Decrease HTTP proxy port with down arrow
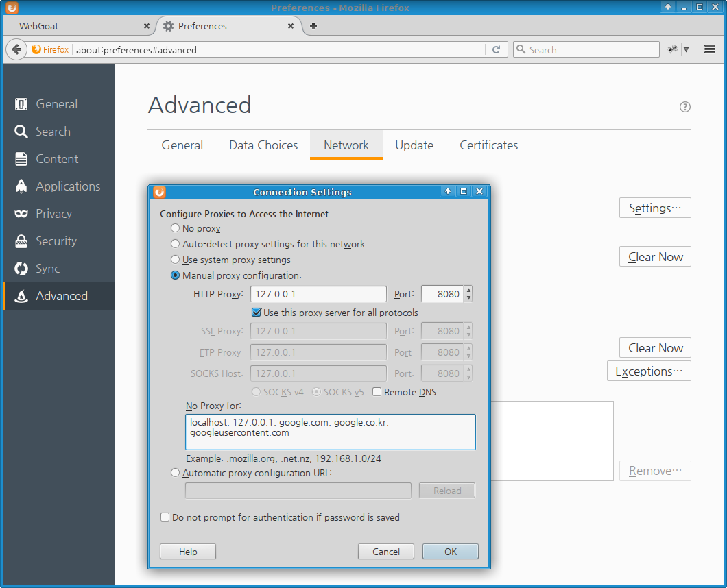 pos(468,297)
